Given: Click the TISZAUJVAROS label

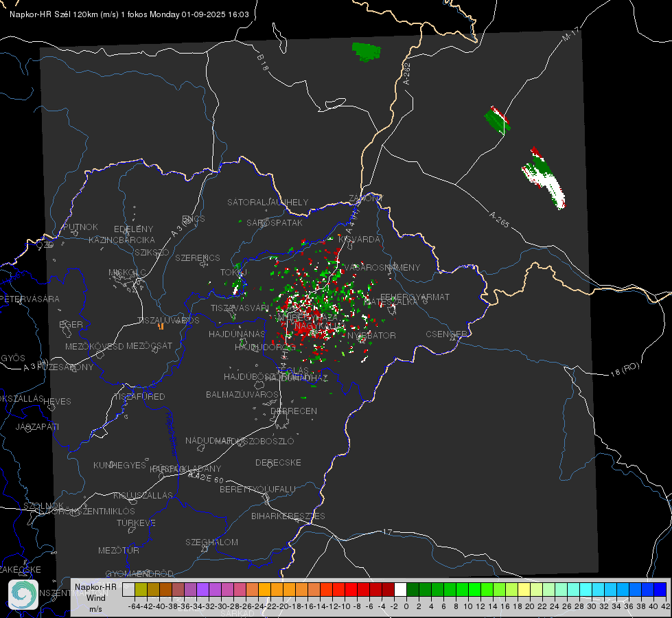Looking at the screenshot, I should point(168,321).
